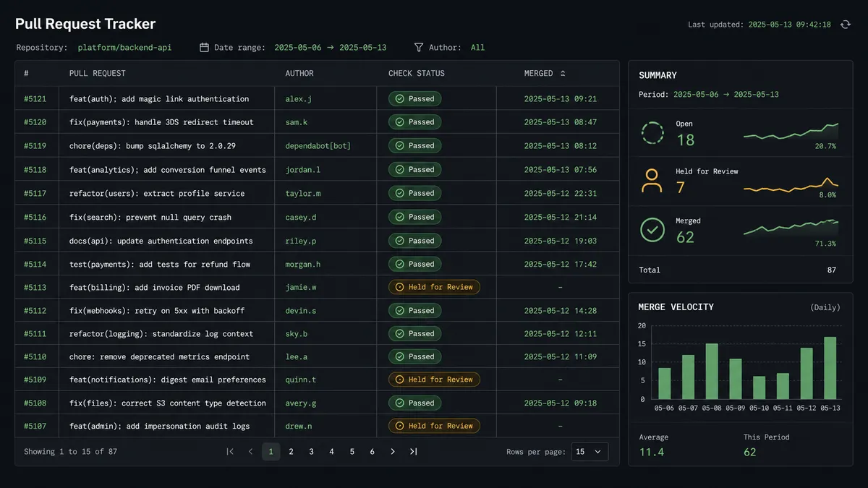The width and height of the screenshot is (868, 488).
Task: Click the Average value 11.4
Action: pyautogui.click(x=652, y=452)
